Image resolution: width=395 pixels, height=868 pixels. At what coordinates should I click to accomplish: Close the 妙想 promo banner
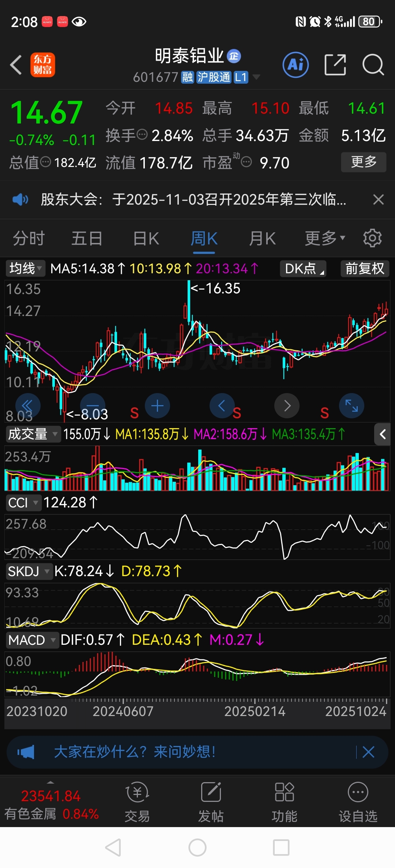(368, 752)
